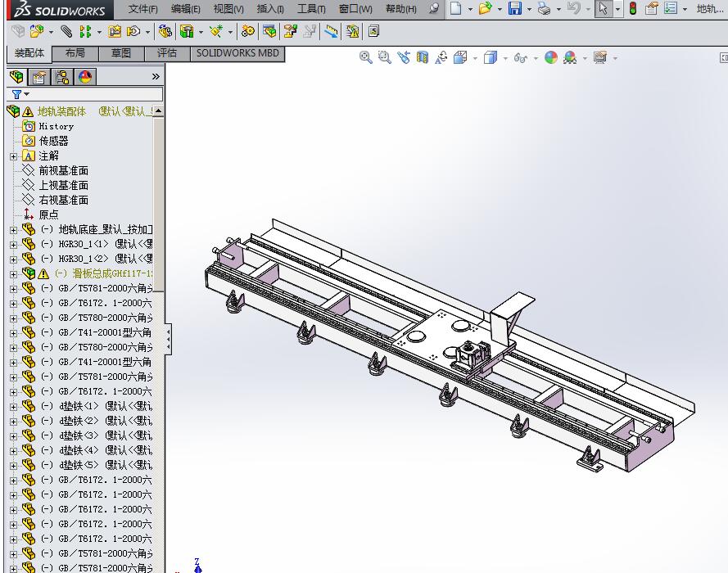This screenshot has height=573, width=728.
Task: Open the View Orientation dropdown arrow
Action: pos(474,58)
